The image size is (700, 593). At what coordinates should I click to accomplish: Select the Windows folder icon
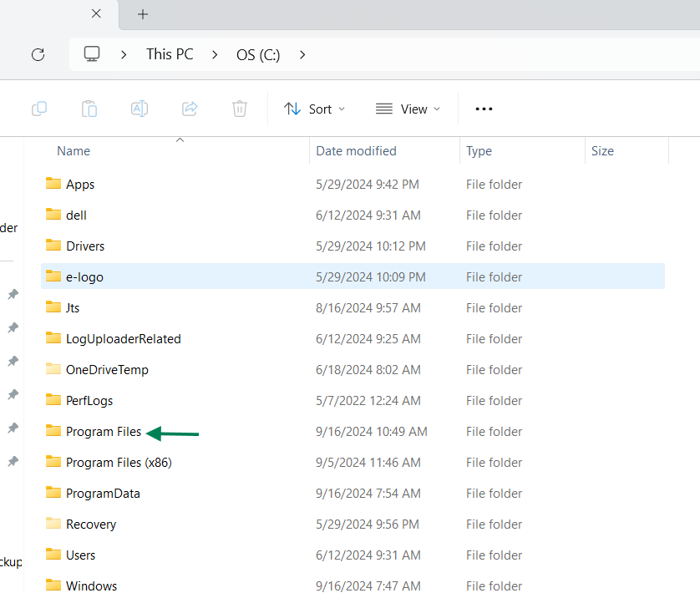tap(53, 585)
